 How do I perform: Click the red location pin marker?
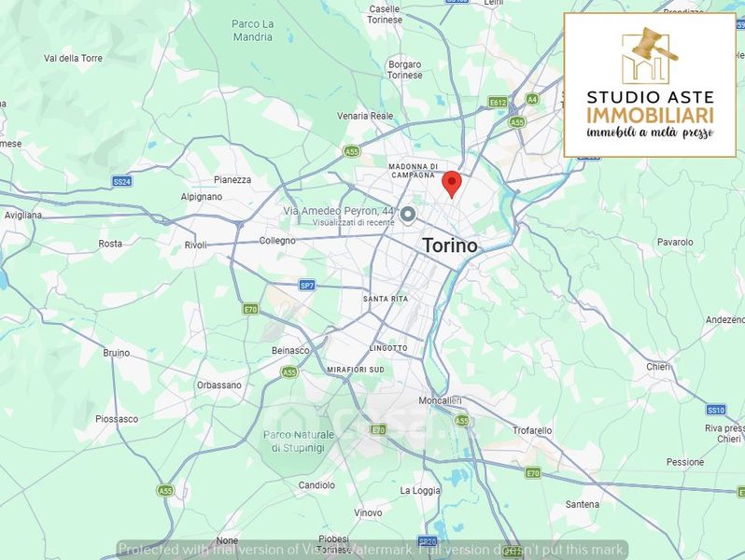451,184
